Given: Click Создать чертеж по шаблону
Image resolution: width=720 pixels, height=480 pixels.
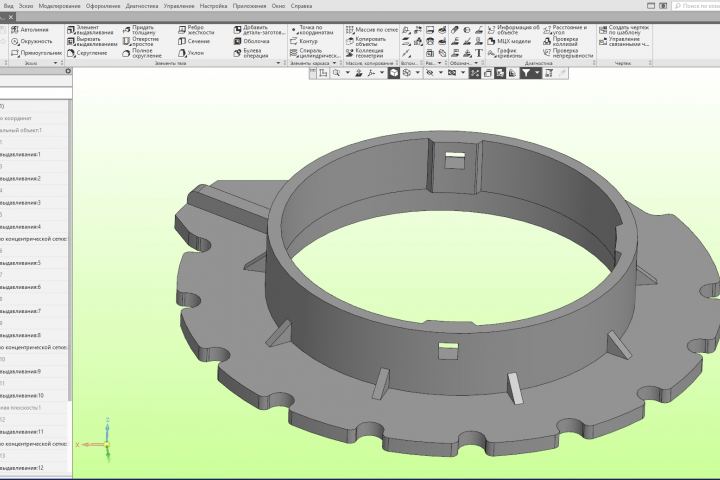Looking at the screenshot, I should pyautogui.click(x=624, y=30).
